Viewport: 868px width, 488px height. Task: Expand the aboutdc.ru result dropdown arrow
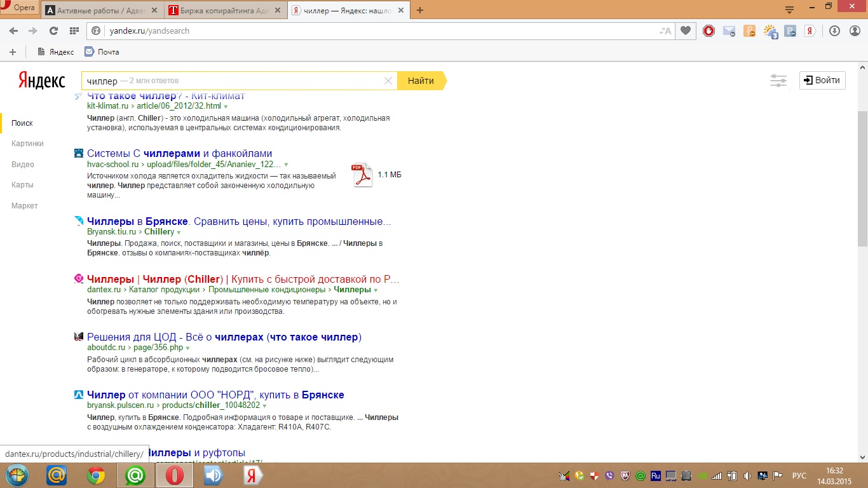[187, 348]
